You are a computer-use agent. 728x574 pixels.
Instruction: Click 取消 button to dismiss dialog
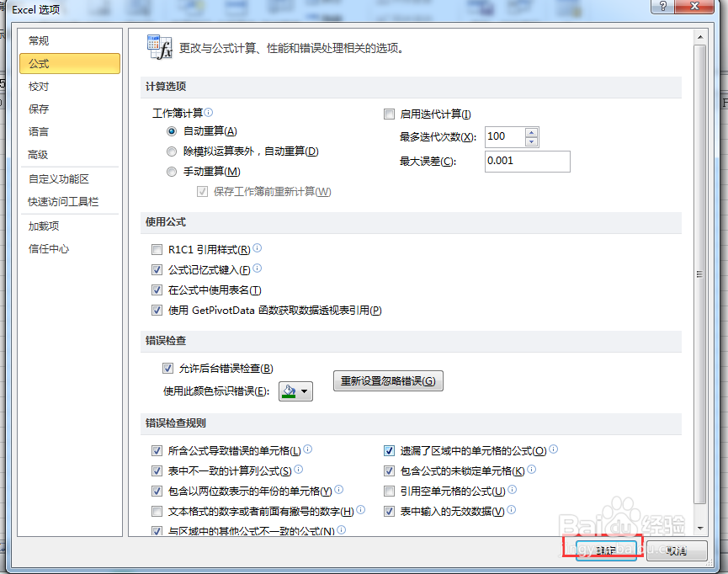tap(677, 550)
